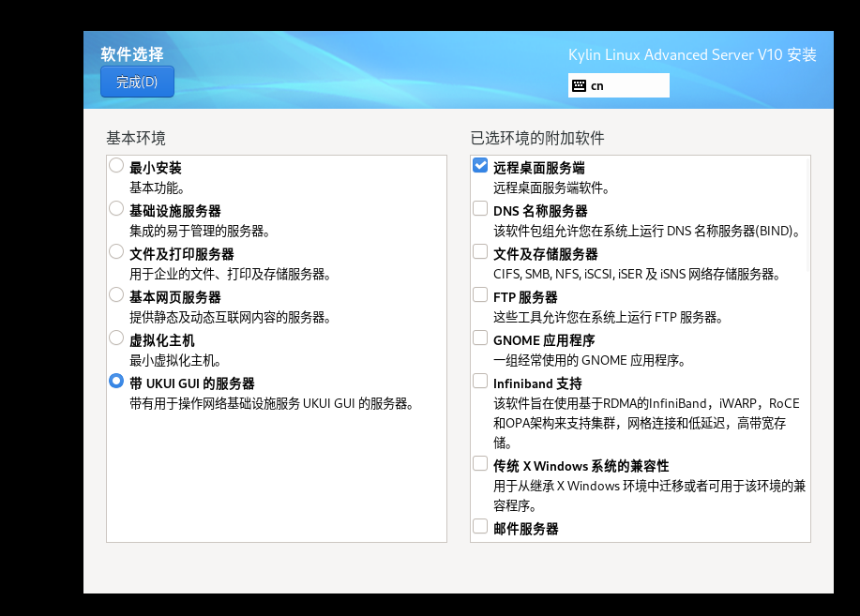Click the 已选环境的附加软件 section heading
The height and width of the screenshot is (616, 860).
pyautogui.click(x=537, y=138)
